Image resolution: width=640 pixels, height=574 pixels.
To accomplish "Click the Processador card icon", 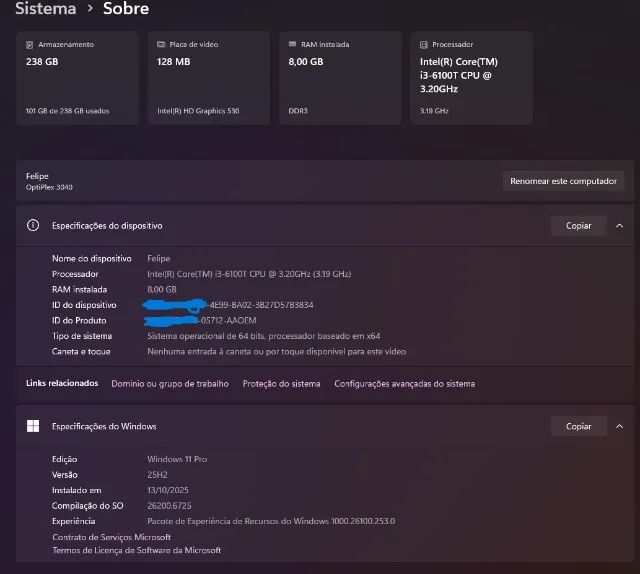I will pos(424,45).
